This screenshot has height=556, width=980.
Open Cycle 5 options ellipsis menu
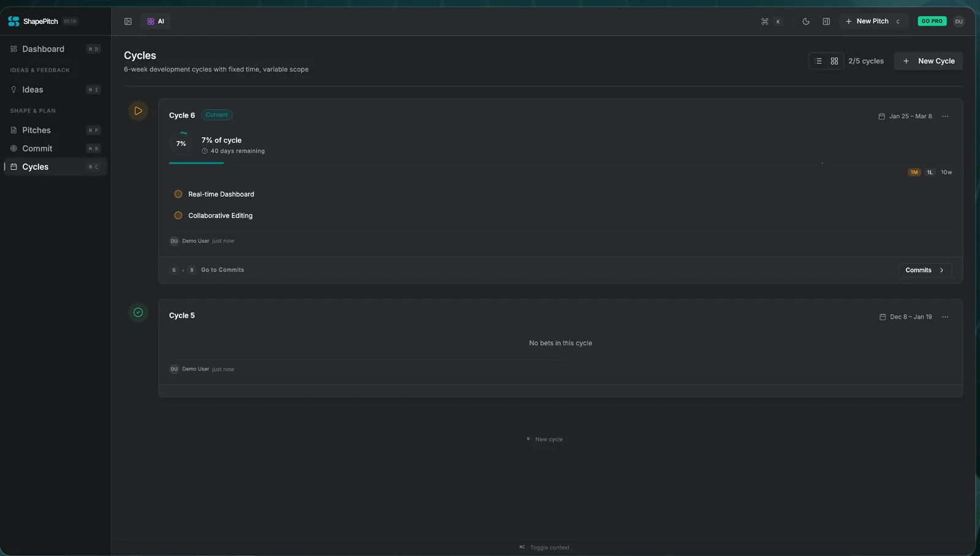945,317
